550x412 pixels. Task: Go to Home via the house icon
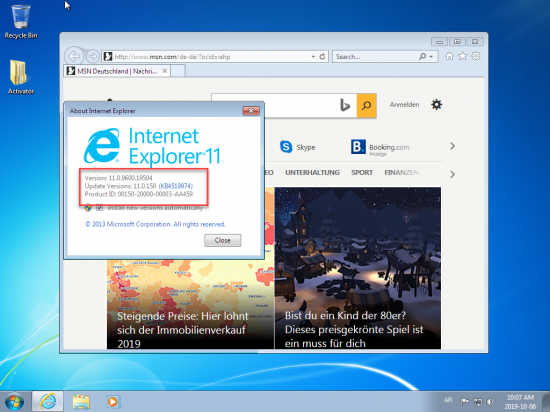tap(449, 56)
